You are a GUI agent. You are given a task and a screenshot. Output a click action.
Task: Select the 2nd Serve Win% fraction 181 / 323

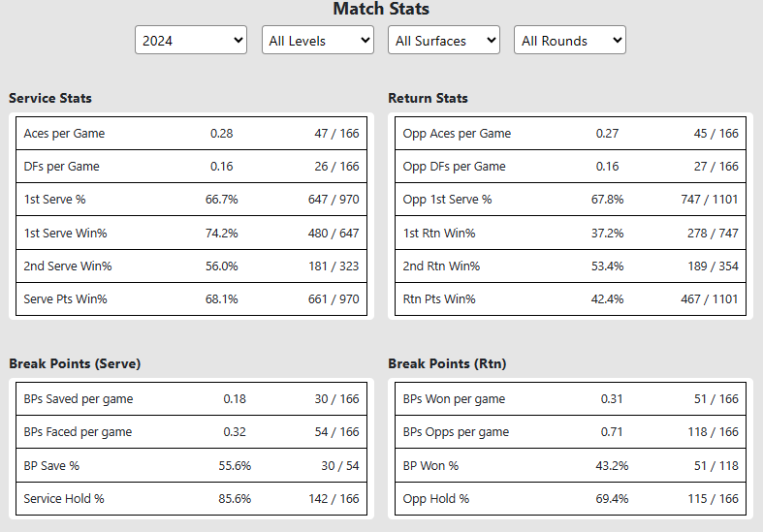tap(334, 266)
